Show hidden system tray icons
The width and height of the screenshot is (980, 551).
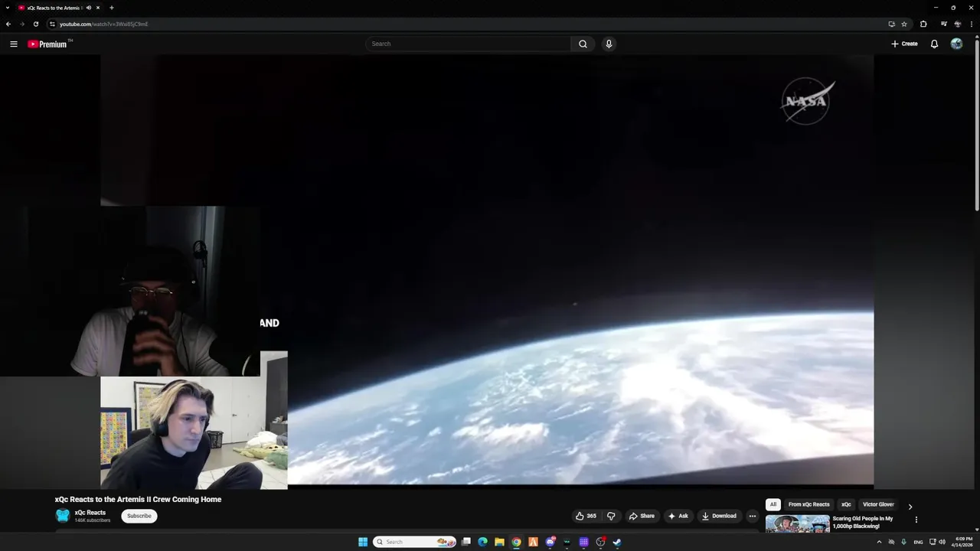pyautogui.click(x=879, y=542)
